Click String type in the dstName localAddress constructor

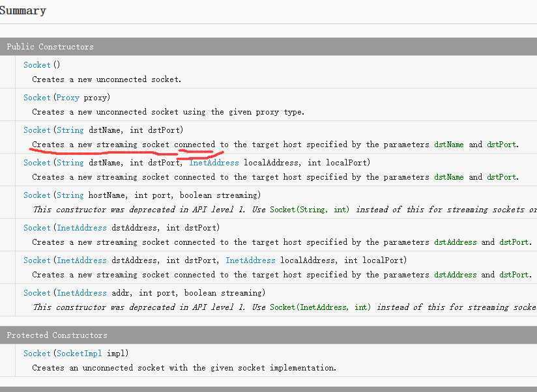point(70,163)
